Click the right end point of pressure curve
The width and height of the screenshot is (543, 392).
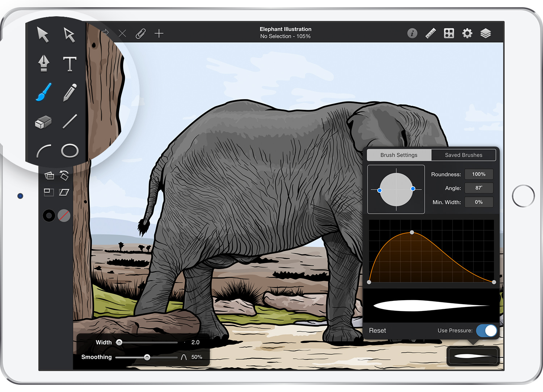click(x=494, y=282)
